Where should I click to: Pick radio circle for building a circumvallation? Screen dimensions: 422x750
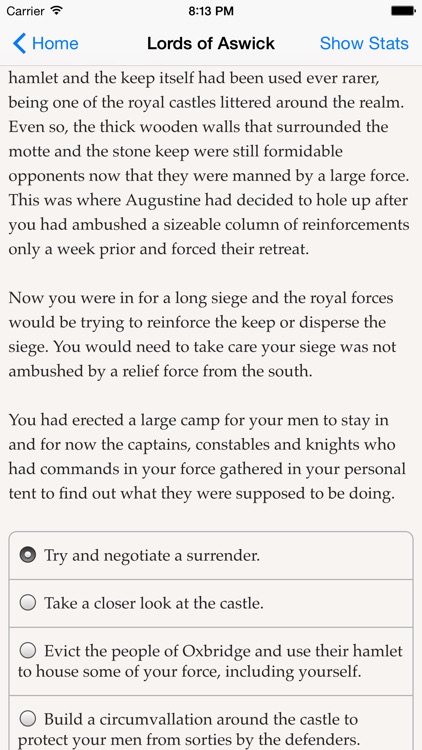coord(28,718)
